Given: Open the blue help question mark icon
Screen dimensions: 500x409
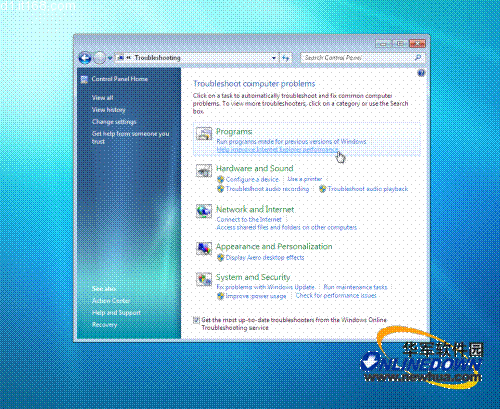Looking at the screenshot, I should 421,73.
